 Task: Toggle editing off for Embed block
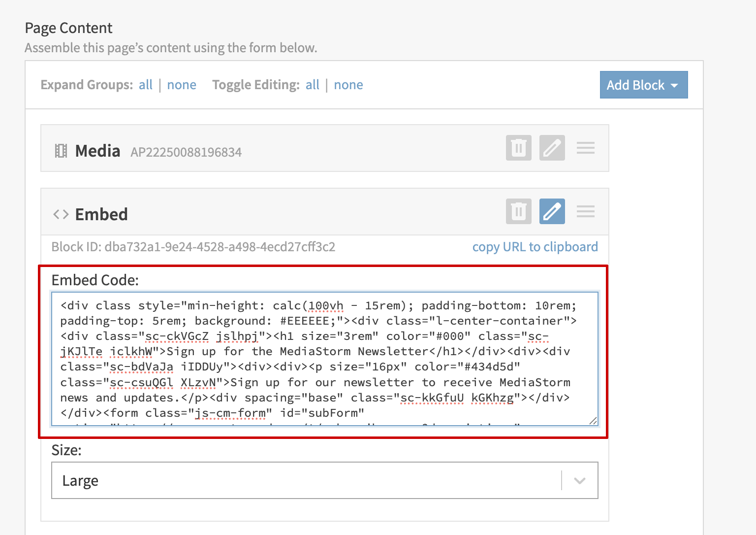coord(552,211)
